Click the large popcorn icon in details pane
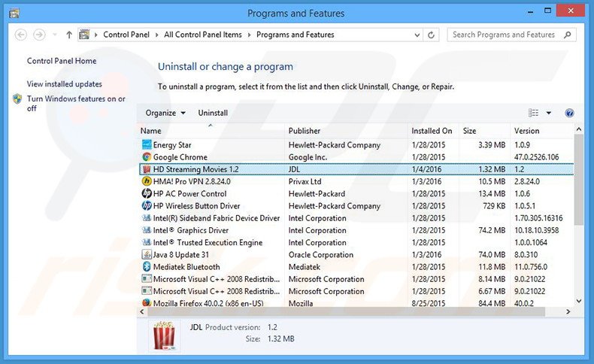594x364 pixels. point(164,335)
